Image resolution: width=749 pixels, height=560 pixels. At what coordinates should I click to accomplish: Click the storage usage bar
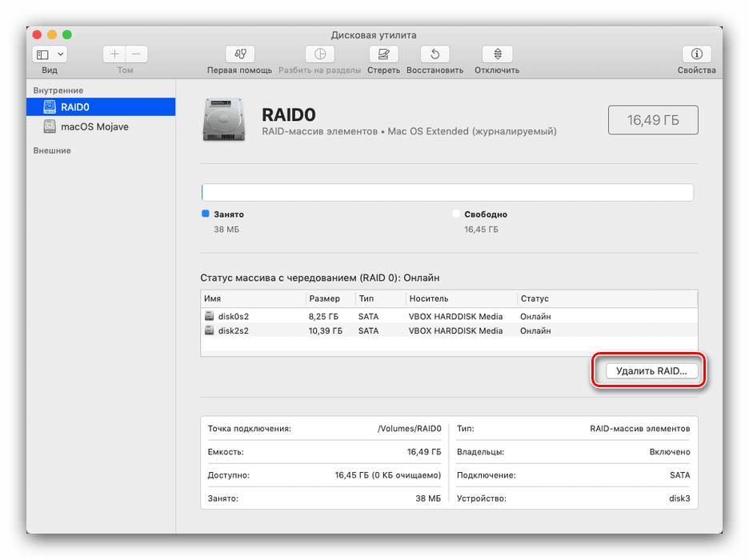tap(447, 192)
